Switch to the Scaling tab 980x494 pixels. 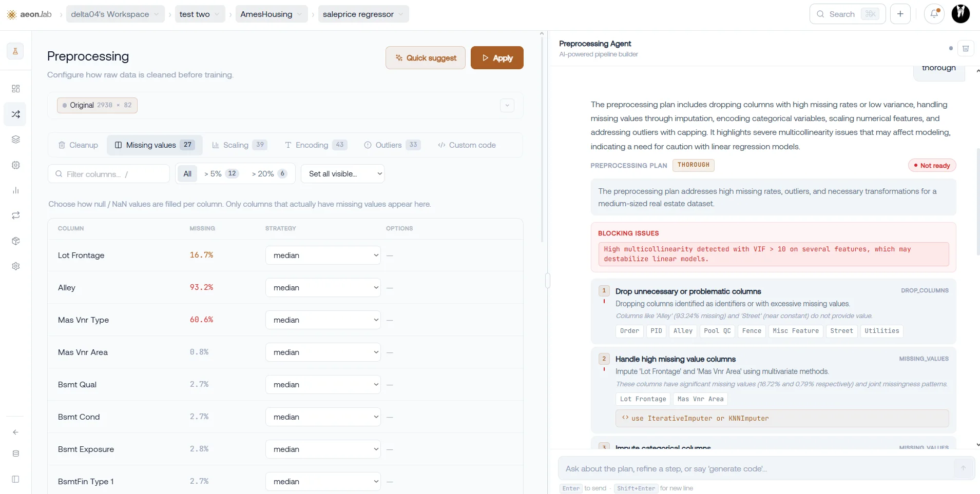pyautogui.click(x=239, y=145)
